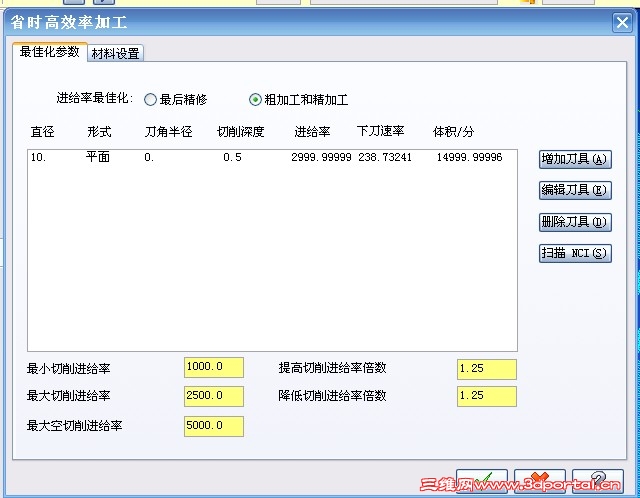Click plunge rate value 238.73241
The width and height of the screenshot is (640, 498).
385,158
